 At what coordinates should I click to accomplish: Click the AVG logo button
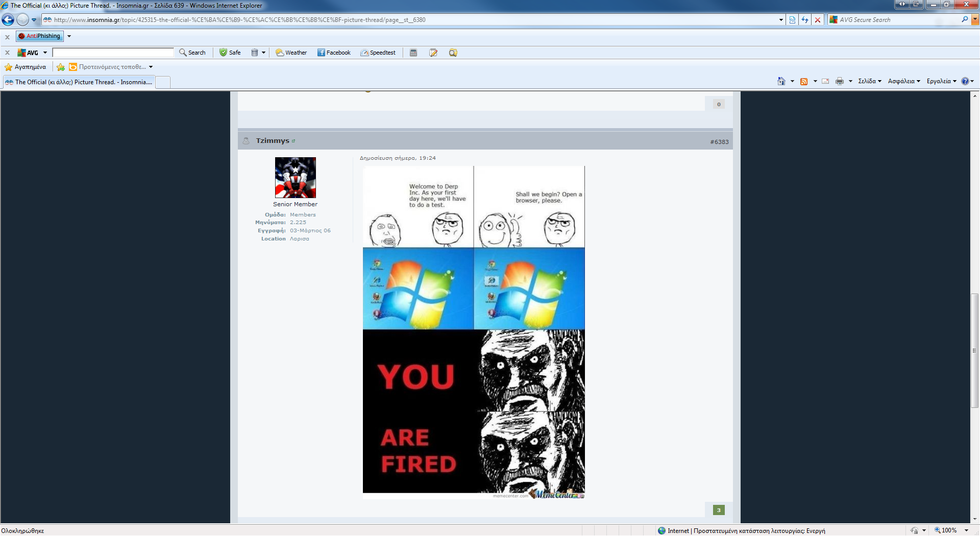coord(28,53)
